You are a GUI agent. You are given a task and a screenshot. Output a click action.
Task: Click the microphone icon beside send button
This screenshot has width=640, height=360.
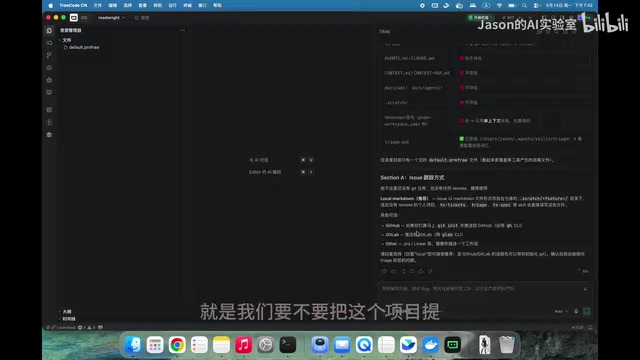coord(576,311)
